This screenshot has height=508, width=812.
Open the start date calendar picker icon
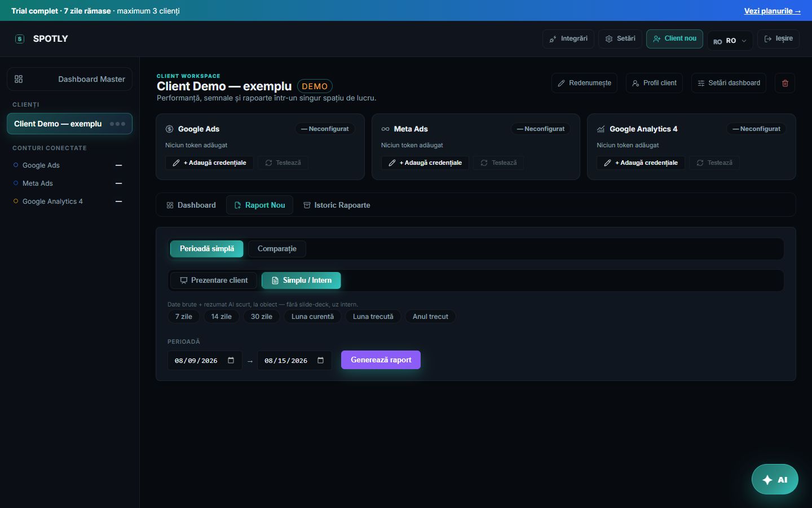(x=231, y=360)
